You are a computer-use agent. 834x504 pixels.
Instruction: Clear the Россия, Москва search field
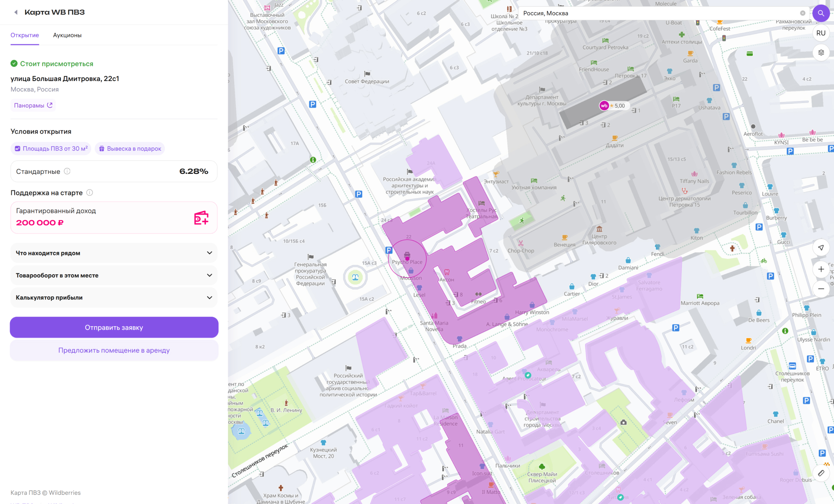tap(802, 13)
